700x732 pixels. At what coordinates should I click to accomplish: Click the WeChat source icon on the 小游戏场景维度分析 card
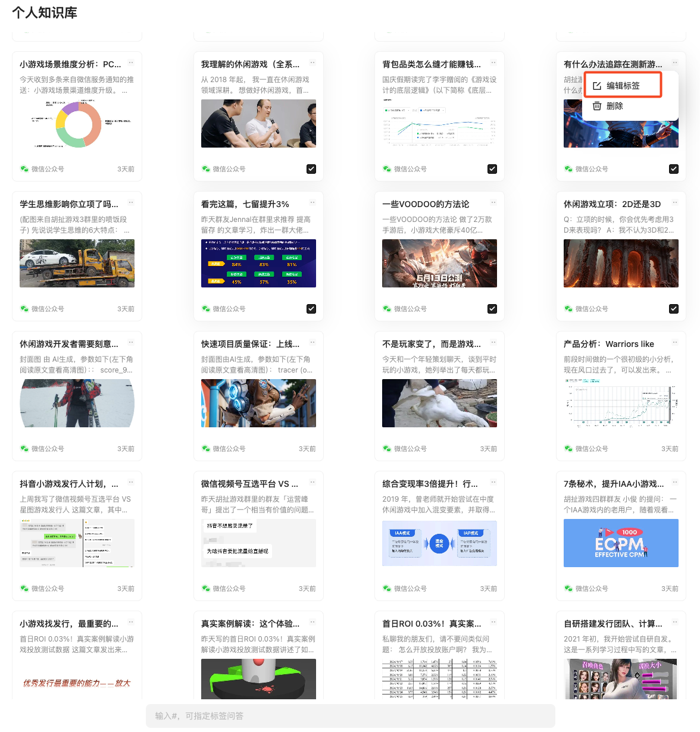[24, 169]
